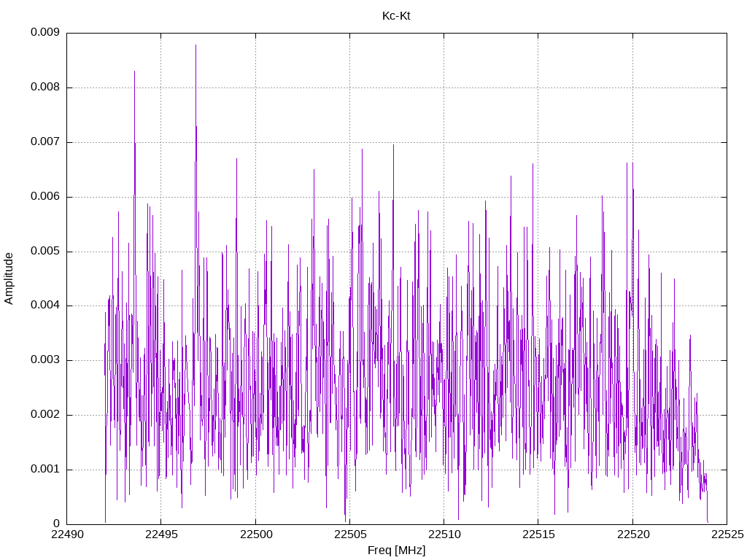Click x-axis tick label 22495
This screenshot has width=747, height=560.
[161, 534]
